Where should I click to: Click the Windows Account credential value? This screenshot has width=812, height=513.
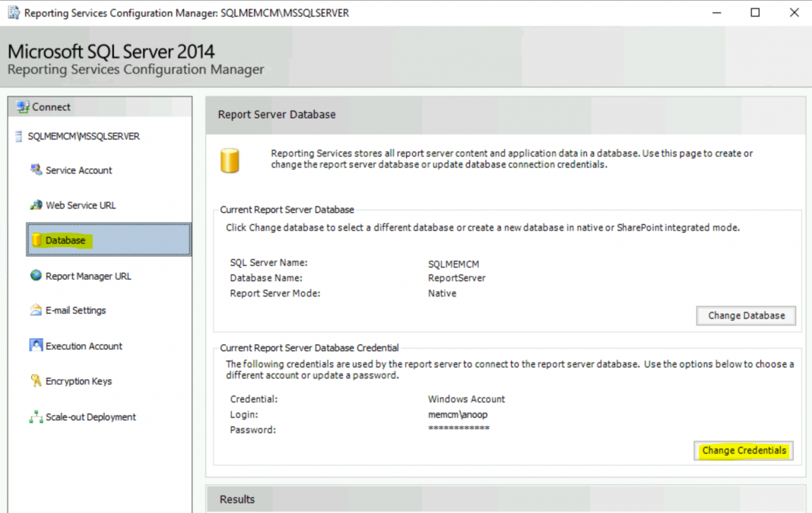click(x=467, y=399)
